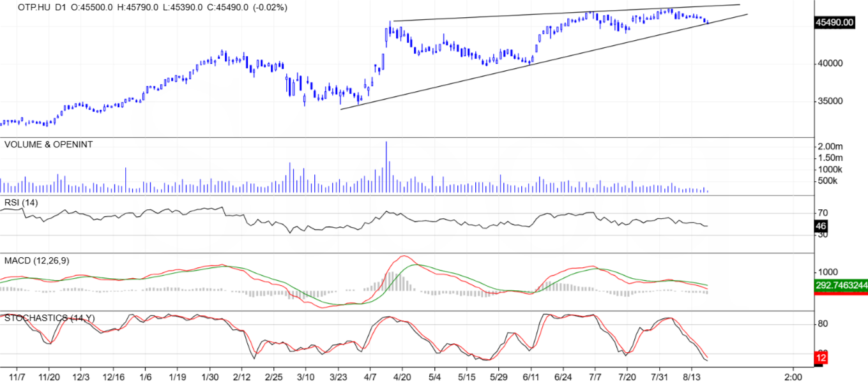The image size is (868, 386).
Task: Click the 11/7 date label
Action: click(17, 378)
